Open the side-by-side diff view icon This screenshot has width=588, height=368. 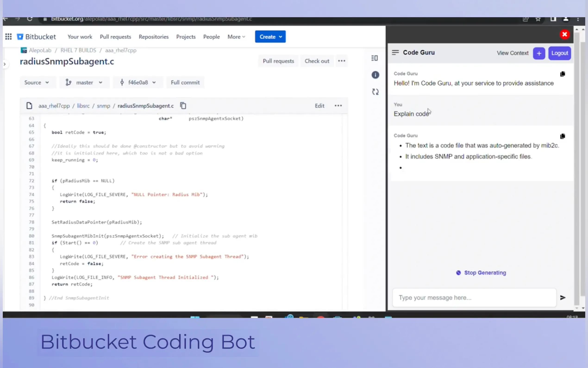[375, 58]
